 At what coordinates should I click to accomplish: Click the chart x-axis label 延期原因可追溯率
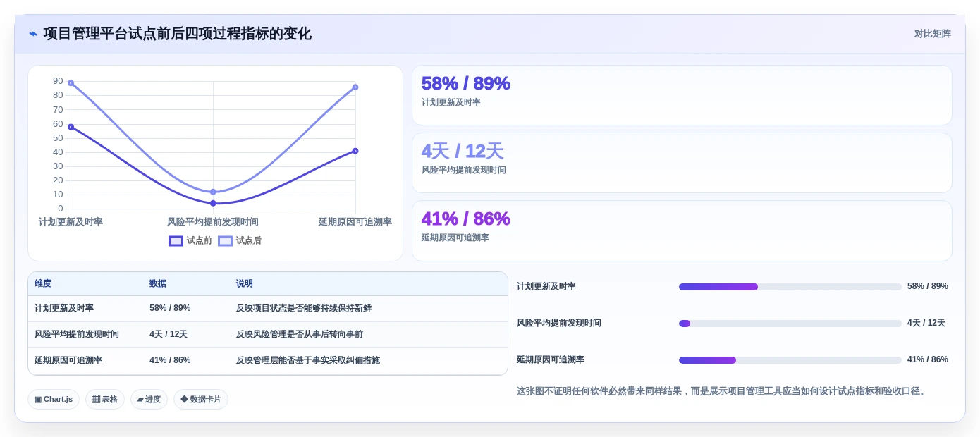355,222
